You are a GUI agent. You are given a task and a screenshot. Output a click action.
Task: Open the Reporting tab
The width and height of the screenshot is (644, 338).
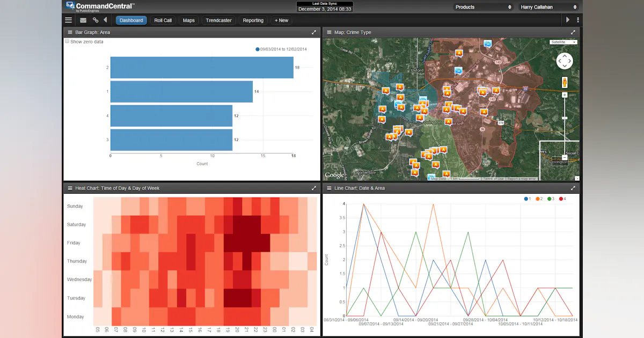click(x=253, y=20)
